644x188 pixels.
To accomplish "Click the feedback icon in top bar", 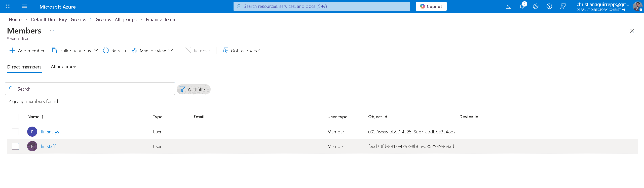I will [563, 6].
